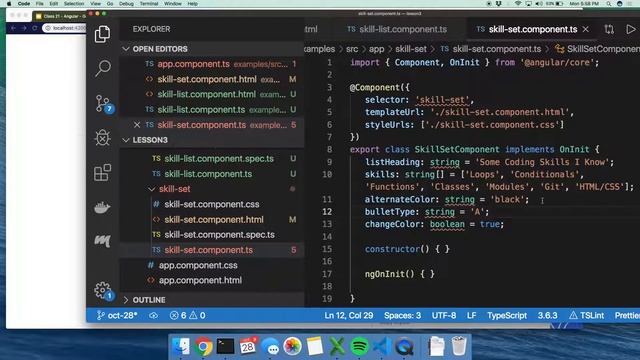The height and width of the screenshot is (360, 640).
Task: Click the skill-set folder breadcrumb segment
Action: coord(411,49)
